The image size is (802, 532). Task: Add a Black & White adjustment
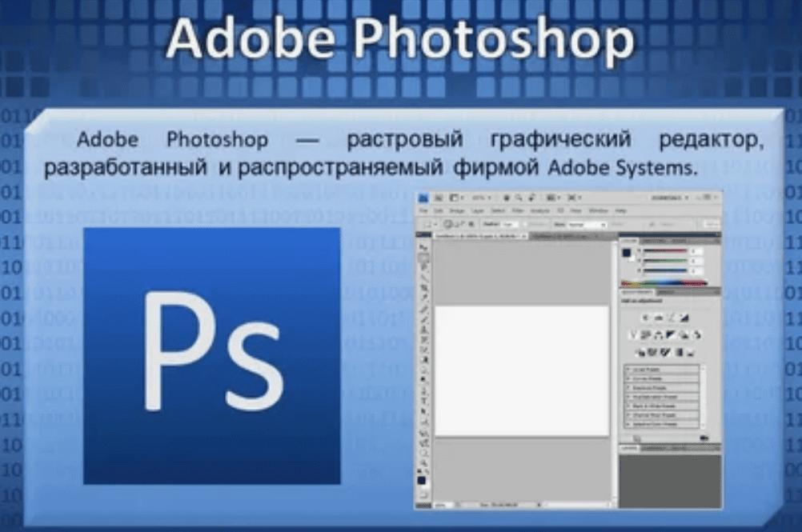(671, 335)
